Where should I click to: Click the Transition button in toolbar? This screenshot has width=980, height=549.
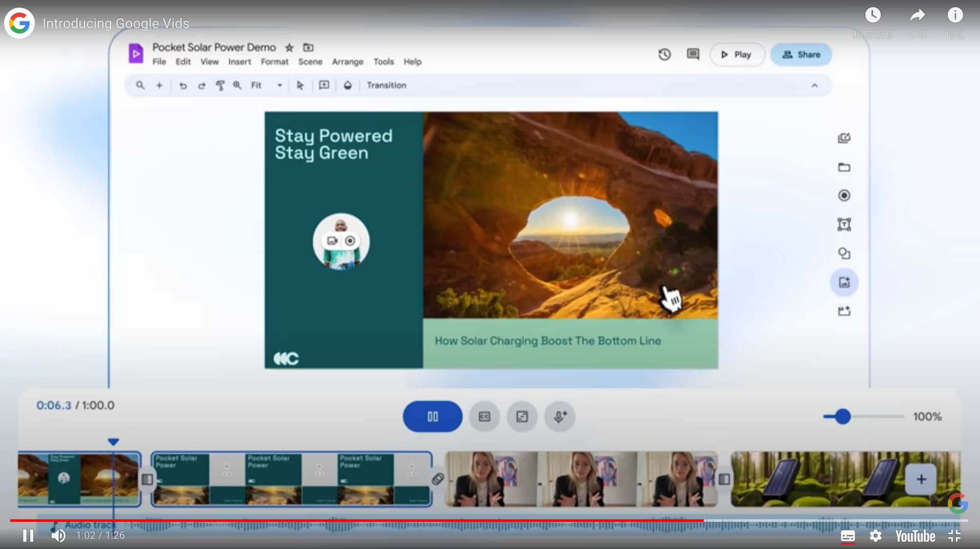coord(386,86)
